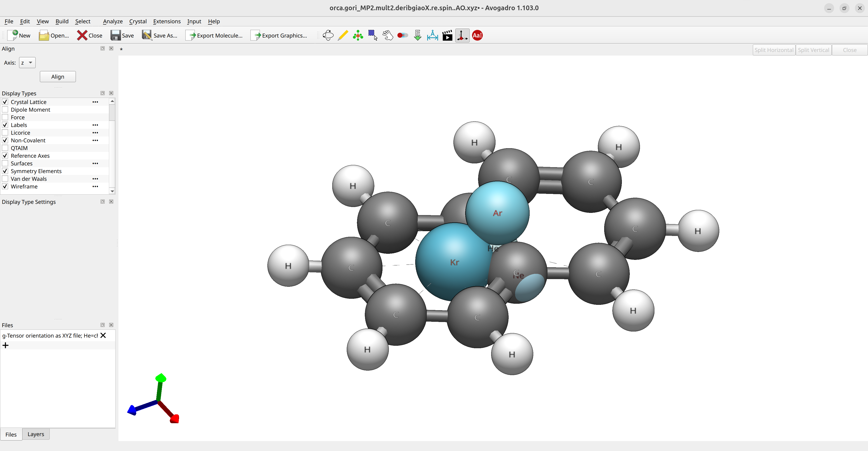868x451 pixels.
Task: Click the Optimize Geometry tool
Action: [417, 35]
